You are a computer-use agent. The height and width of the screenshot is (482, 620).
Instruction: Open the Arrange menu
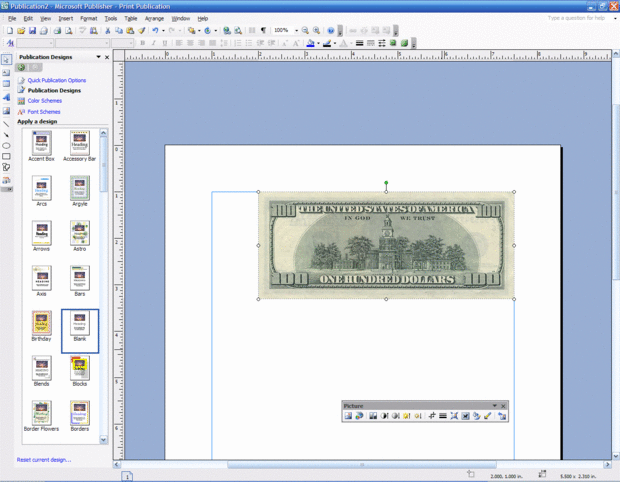click(154, 19)
